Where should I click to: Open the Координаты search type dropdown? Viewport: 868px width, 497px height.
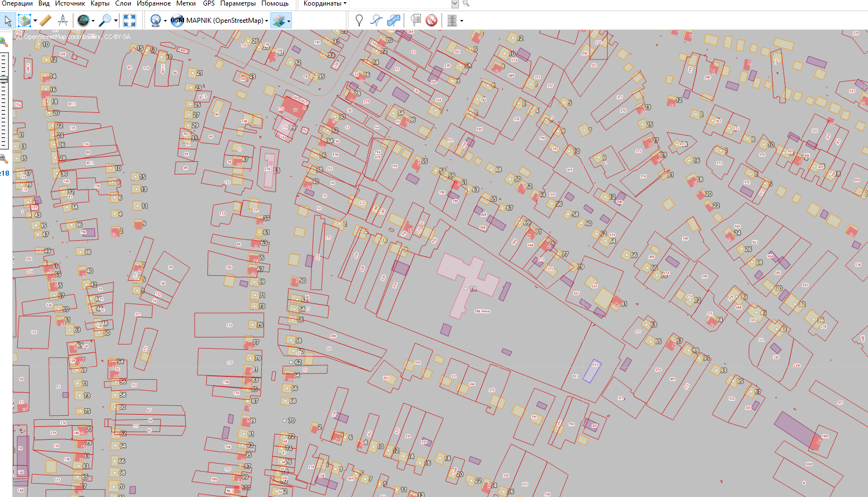click(x=325, y=3)
